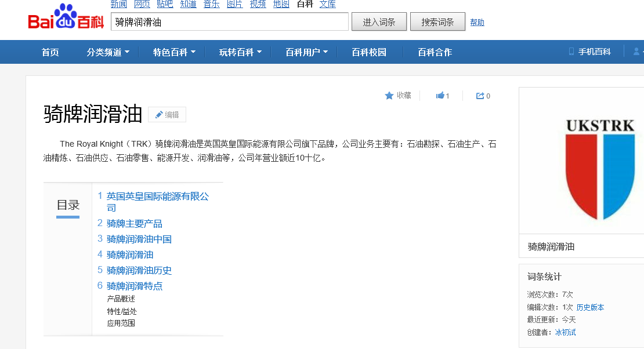Image resolution: width=644 pixels, height=349 pixels.
Task: Expand the 特色百科 dropdown
Action: tap(174, 52)
